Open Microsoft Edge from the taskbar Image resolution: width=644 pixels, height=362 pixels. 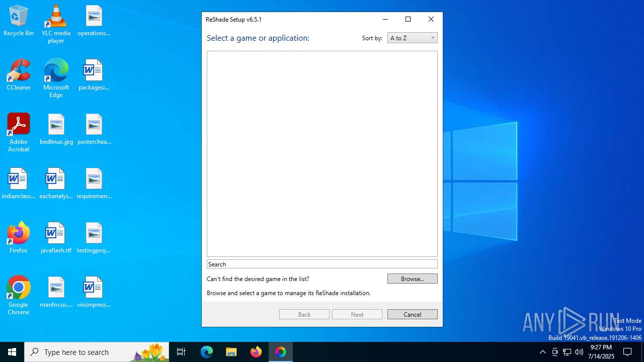(x=207, y=352)
